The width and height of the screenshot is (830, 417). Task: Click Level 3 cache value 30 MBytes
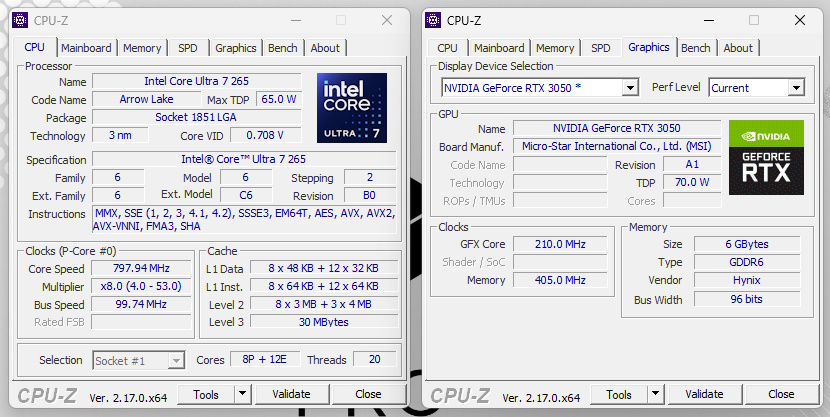pos(323,322)
